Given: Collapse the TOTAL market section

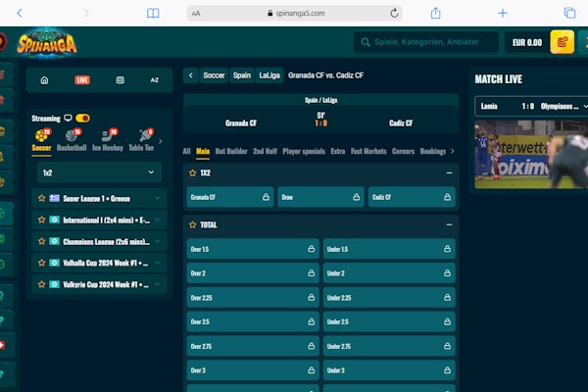Looking at the screenshot, I should [x=449, y=224].
